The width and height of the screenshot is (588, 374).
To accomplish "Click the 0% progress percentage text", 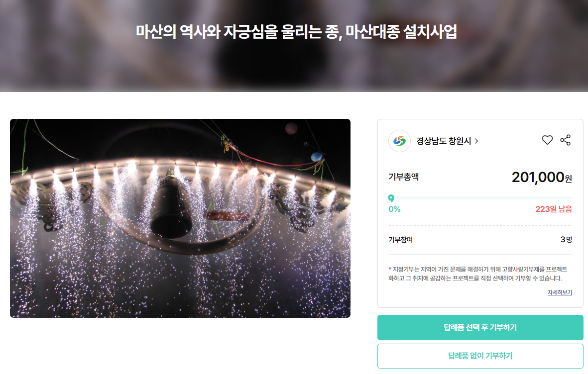I will click(394, 209).
